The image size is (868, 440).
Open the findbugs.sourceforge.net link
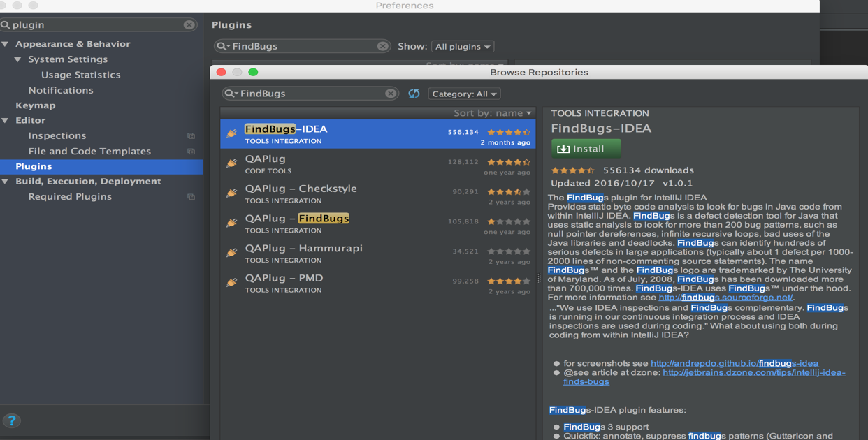725,298
